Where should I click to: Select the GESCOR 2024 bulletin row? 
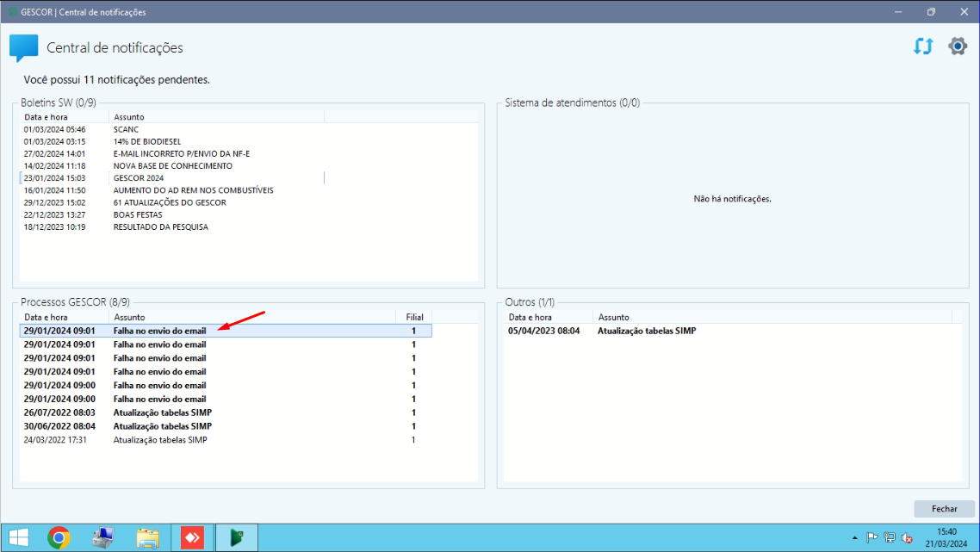pos(172,178)
